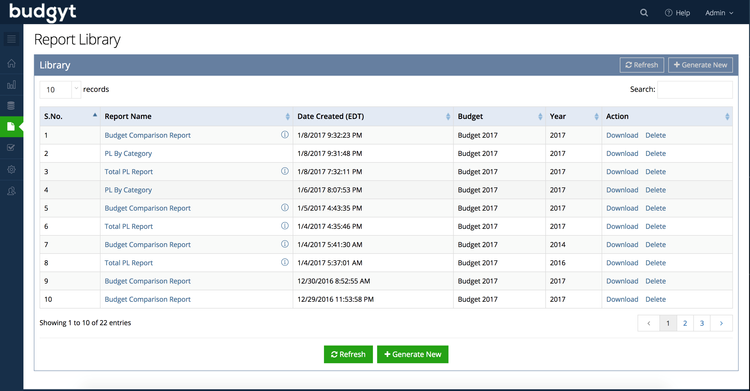Open the bar chart sidebar icon
Image resolution: width=750 pixels, height=391 pixels.
(11, 85)
